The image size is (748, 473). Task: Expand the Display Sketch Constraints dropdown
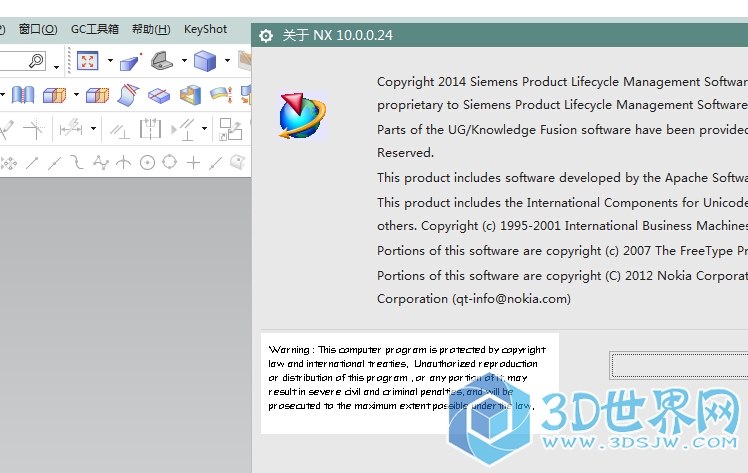tap(204, 129)
